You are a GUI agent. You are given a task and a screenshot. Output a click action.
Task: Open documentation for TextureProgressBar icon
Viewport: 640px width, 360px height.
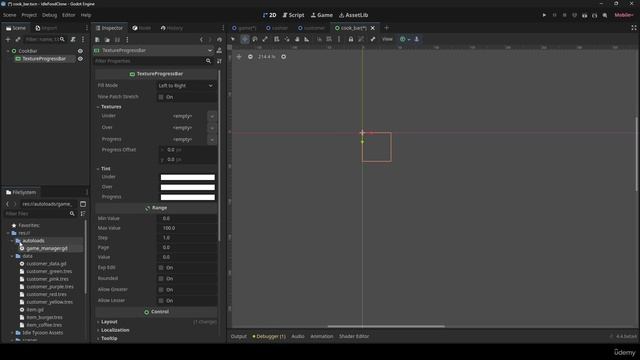[219, 50]
